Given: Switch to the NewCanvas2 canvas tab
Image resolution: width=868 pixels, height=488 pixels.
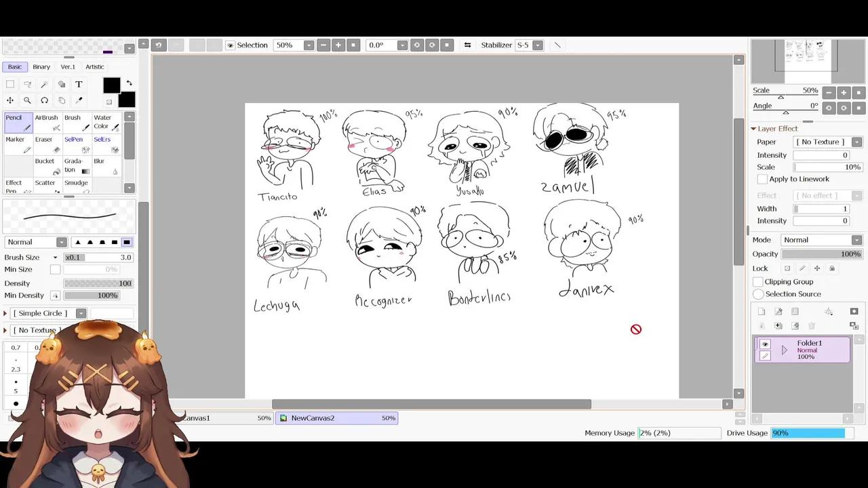Looking at the screenshot, I should point(338,418).
